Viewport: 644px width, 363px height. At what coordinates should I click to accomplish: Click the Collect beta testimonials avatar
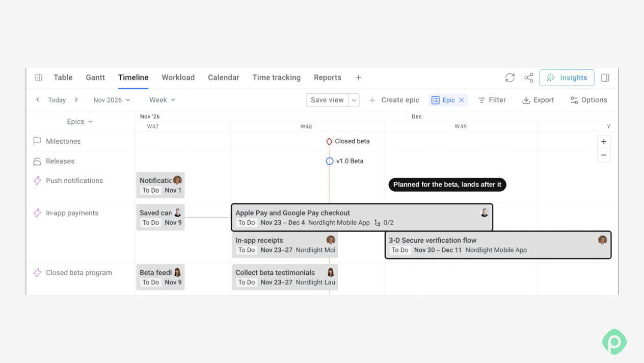click(331, 272)
